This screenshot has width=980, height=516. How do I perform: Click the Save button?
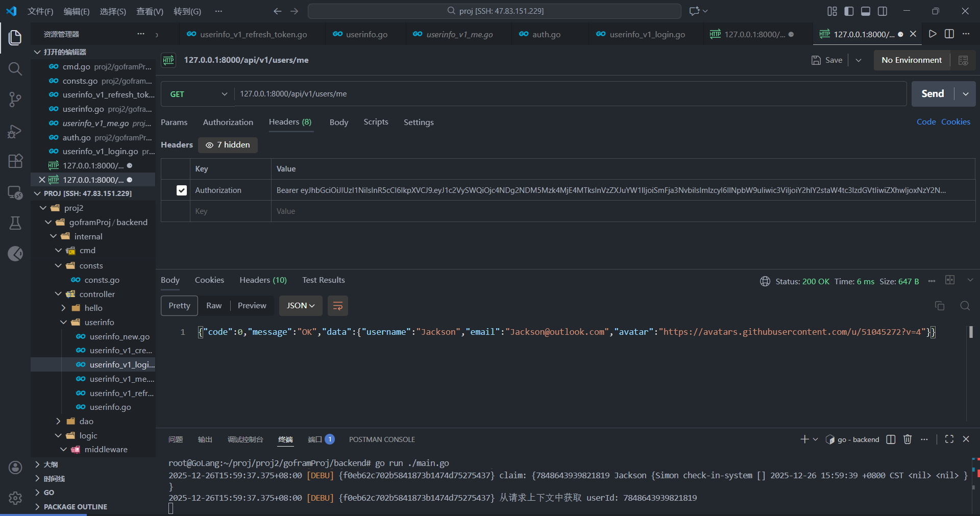(827, 60)
